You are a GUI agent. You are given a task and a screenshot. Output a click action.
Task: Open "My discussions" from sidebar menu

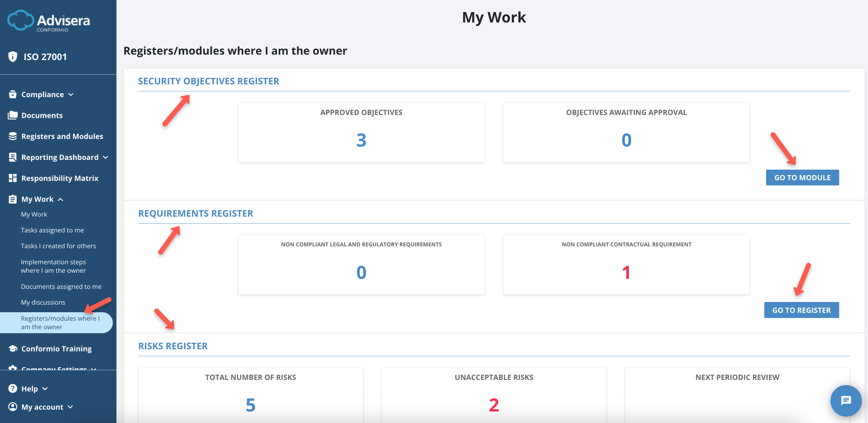43,302
